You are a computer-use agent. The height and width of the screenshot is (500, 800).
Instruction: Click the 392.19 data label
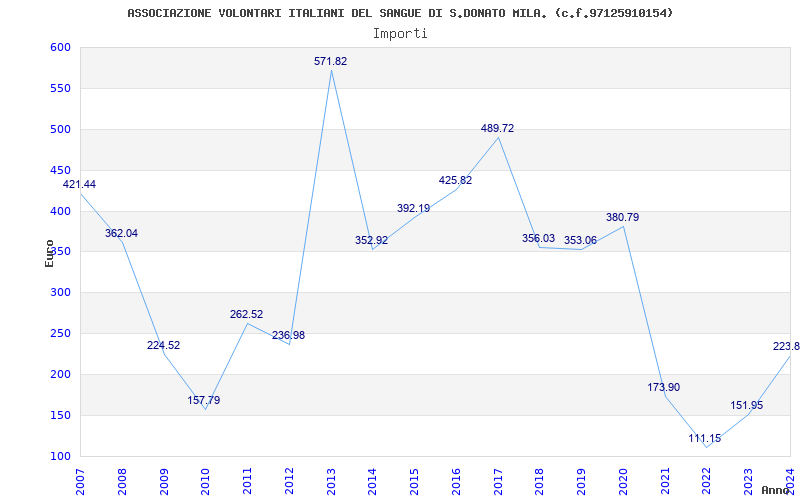click(413, 208)
